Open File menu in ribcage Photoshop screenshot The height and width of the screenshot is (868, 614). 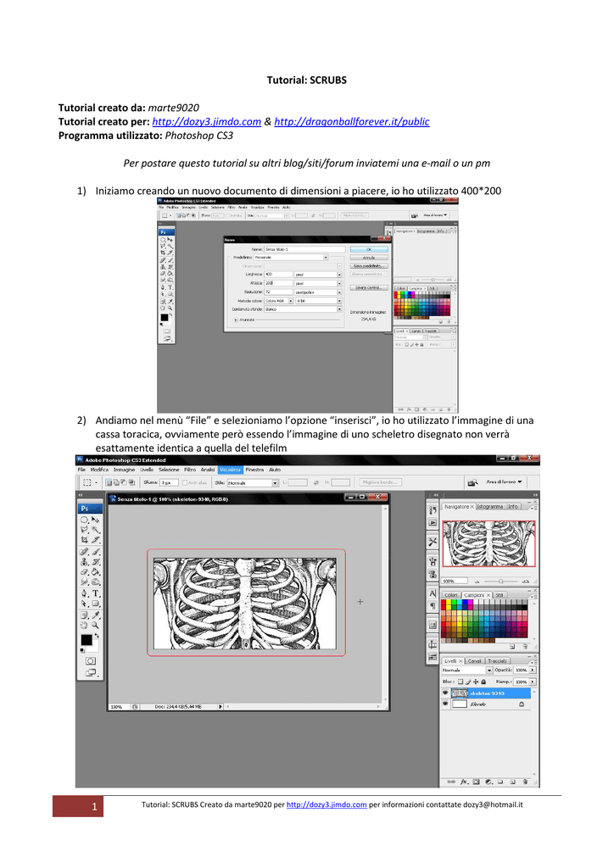pos(81,470)
